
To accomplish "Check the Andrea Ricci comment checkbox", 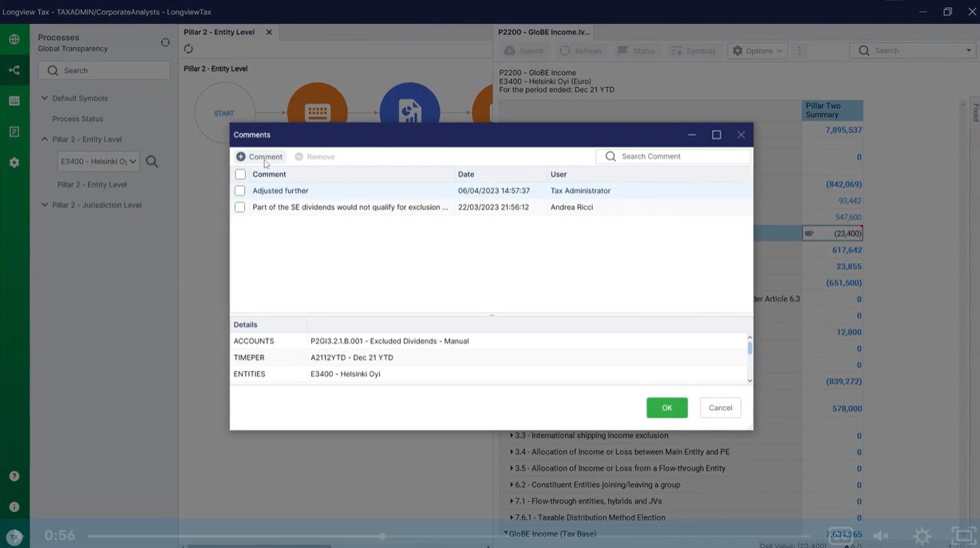I will 239,207.
